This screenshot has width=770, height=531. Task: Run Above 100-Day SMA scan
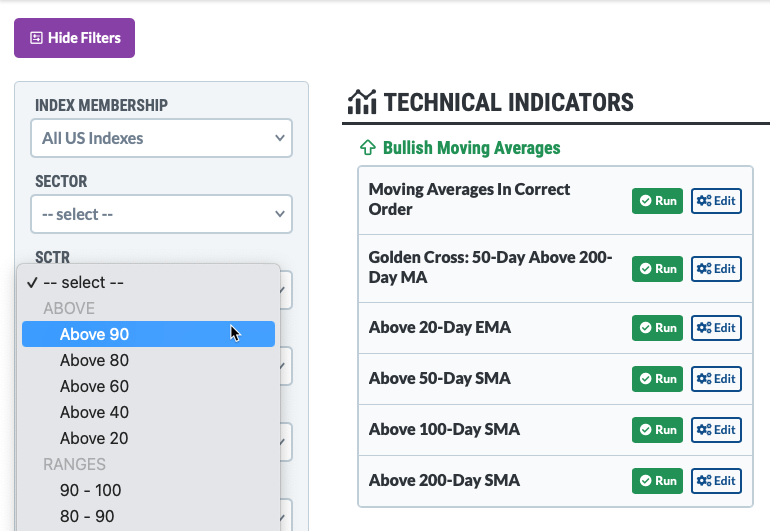[x=657, y=430]
